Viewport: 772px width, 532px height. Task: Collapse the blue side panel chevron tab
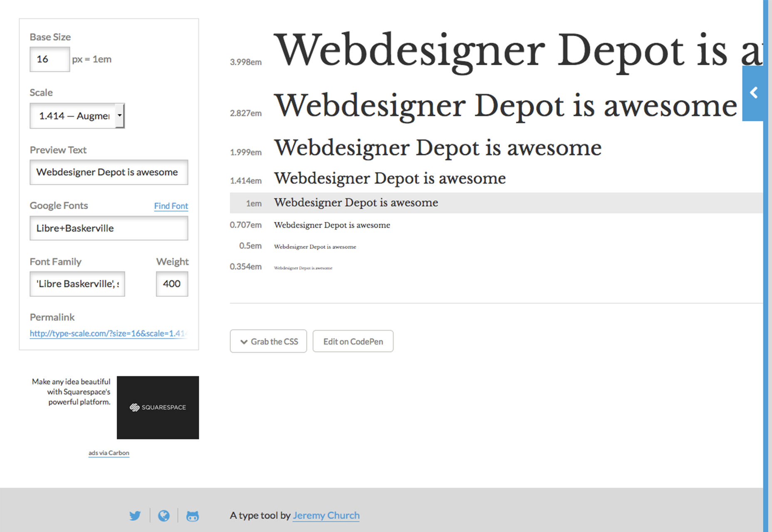[753, 93]
